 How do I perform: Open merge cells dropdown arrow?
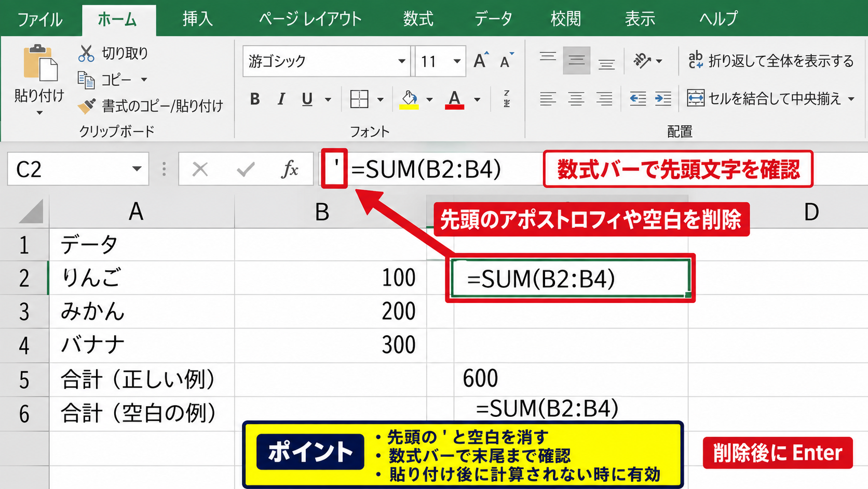[x=851, y=99]
